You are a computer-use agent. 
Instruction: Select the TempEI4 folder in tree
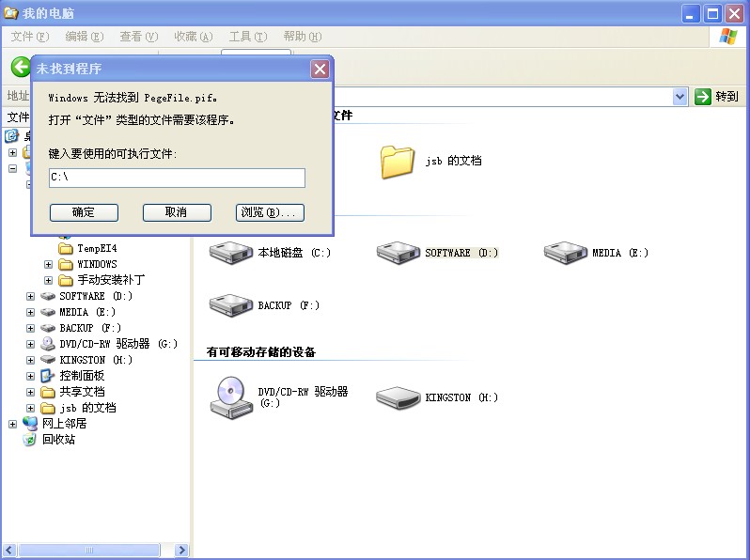coord(97,248)
